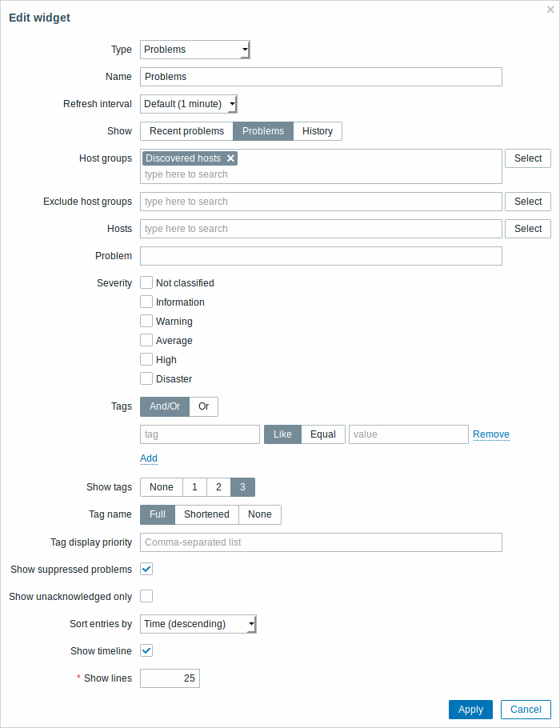Add another tag filter row

click(x=149, y=458)
